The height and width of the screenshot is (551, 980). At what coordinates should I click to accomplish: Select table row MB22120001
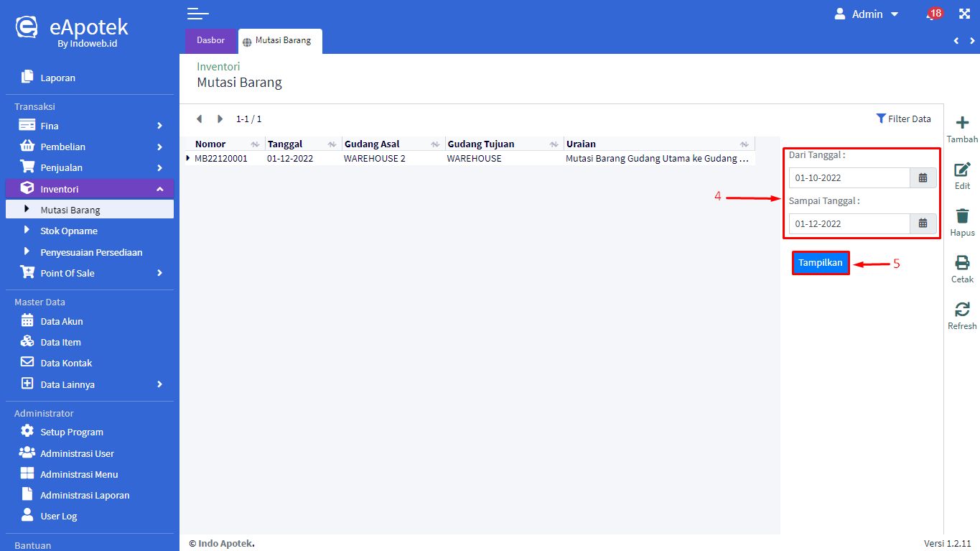tap(221, 159)
